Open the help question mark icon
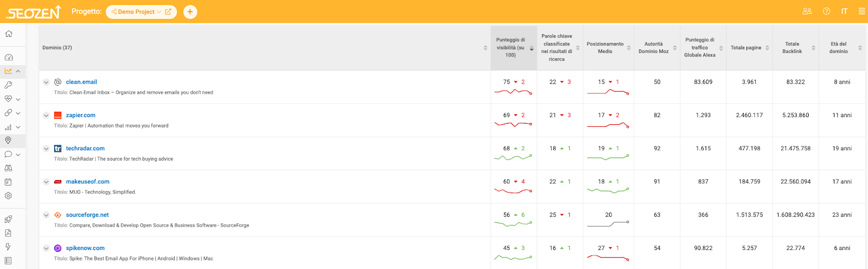Viewport: 868px width, 269px height. (x=826, y=11)
